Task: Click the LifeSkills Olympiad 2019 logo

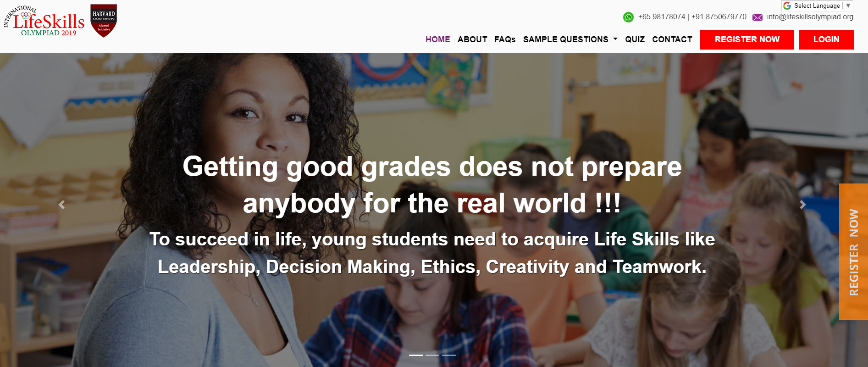Action: [x=45, y=22]
